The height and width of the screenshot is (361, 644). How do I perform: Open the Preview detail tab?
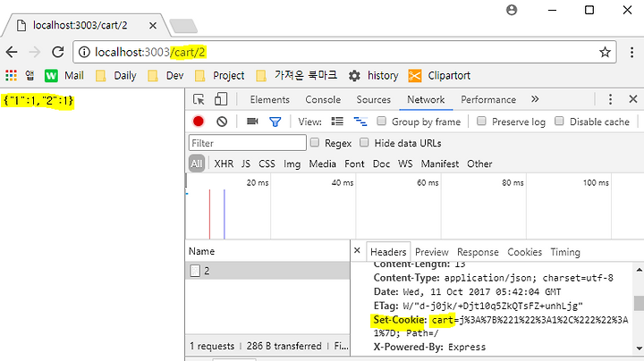click(x=432, y=252)
